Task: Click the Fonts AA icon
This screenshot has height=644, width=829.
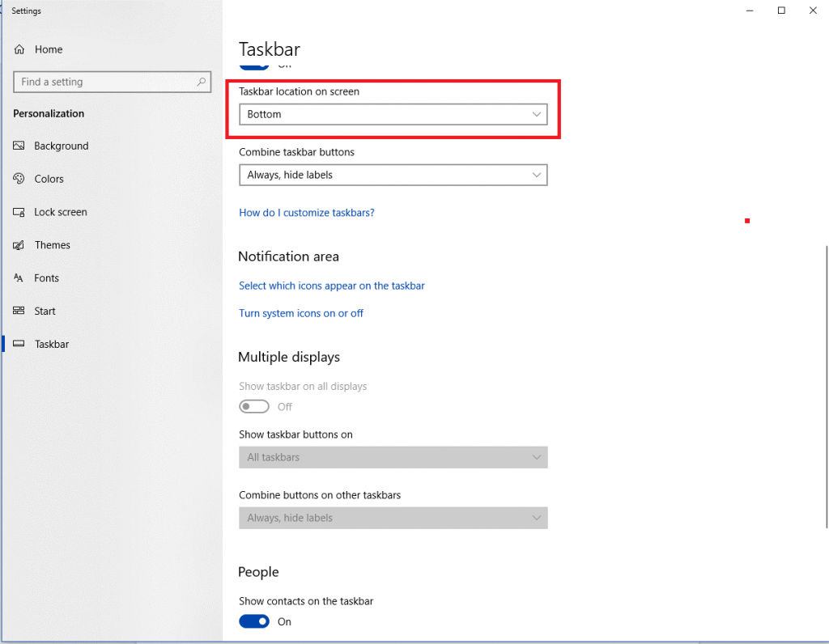Action: tap(19, 278)
